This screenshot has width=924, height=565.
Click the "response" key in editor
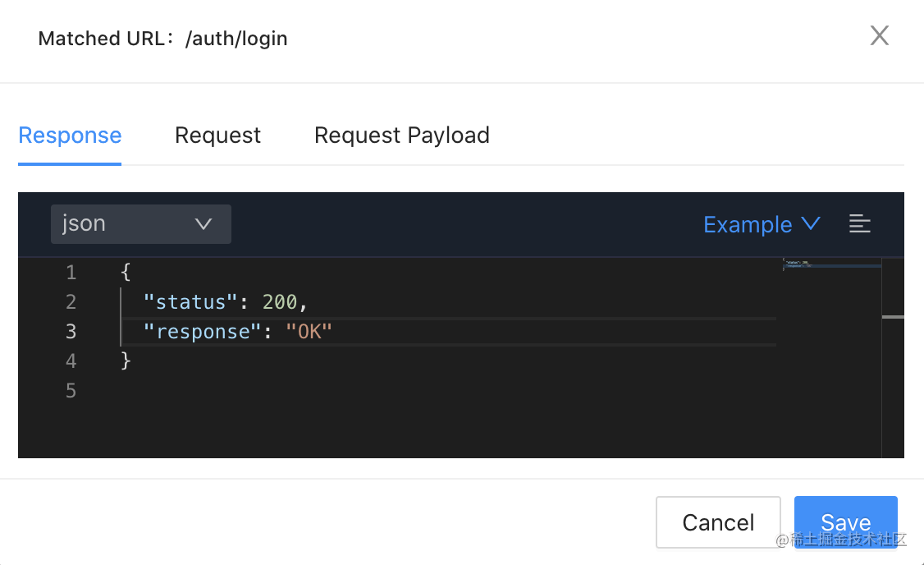[x=202, y=332]
